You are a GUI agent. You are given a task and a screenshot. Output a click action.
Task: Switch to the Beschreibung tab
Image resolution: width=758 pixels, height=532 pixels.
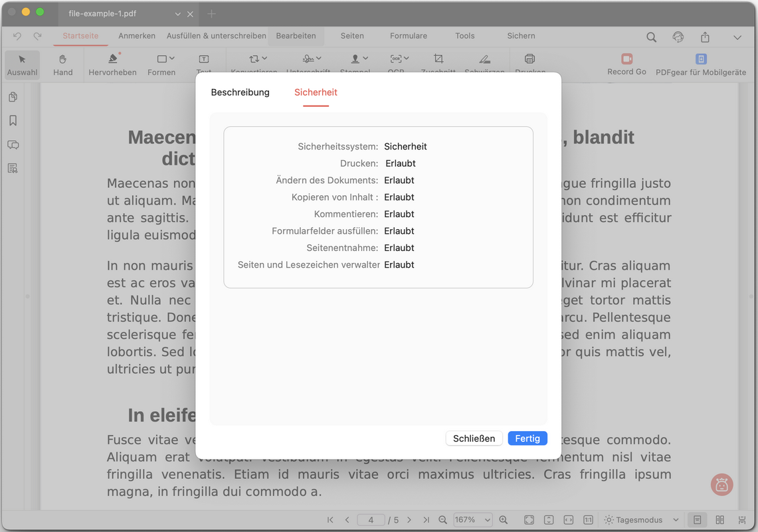[x=240, y=92]
